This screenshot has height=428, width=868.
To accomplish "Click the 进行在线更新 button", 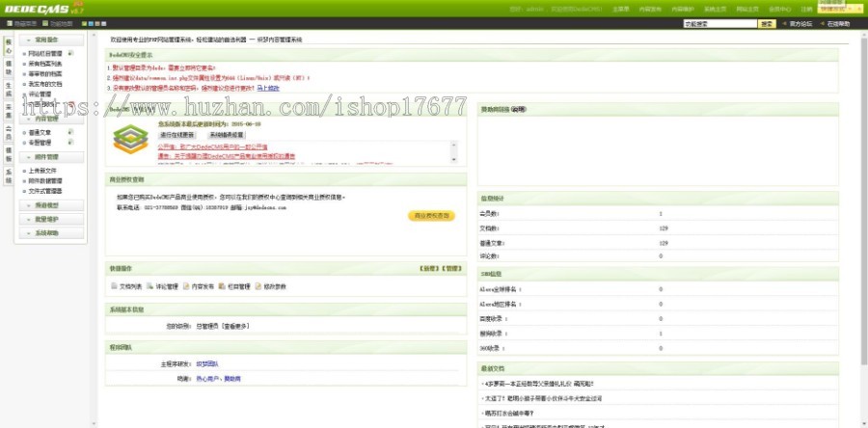I will pyautogui.click(x=177, y=134).
